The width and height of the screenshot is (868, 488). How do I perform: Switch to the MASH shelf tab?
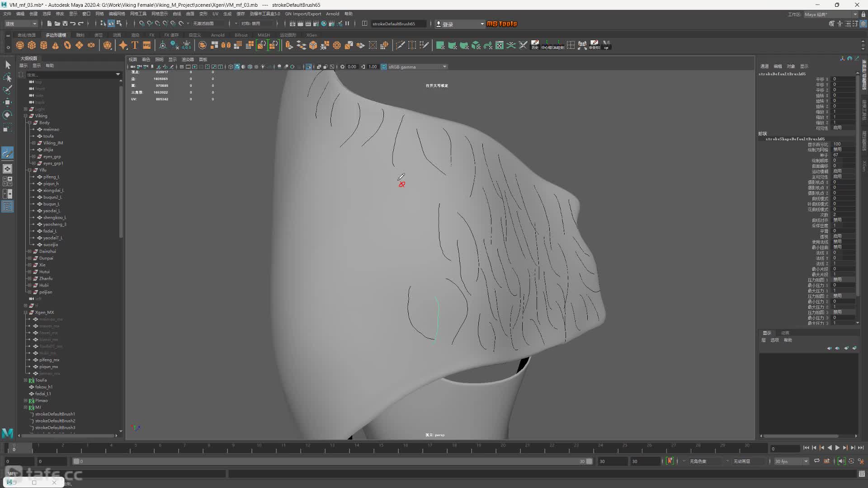coord(264,35)
